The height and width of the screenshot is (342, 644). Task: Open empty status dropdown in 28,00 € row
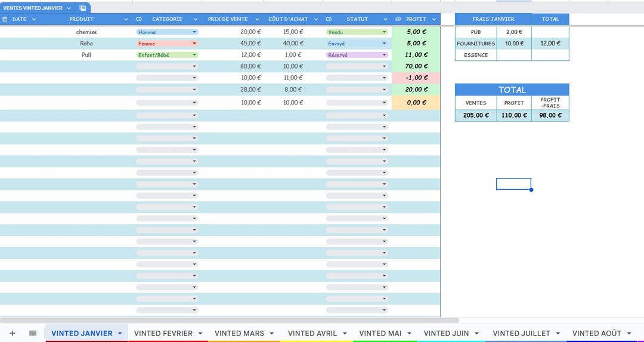coord(357,90)
